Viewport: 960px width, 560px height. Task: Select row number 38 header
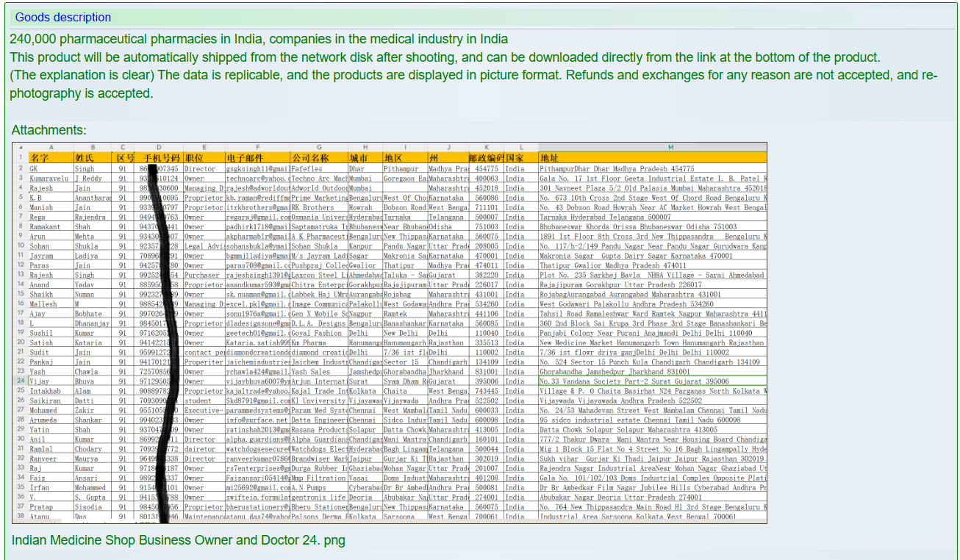[21, 517]
